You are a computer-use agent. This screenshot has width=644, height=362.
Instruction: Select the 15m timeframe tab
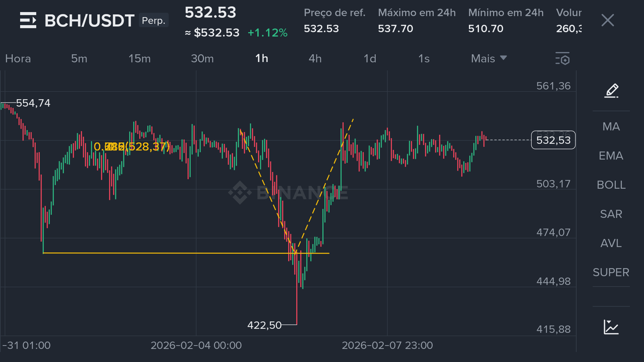140,59
